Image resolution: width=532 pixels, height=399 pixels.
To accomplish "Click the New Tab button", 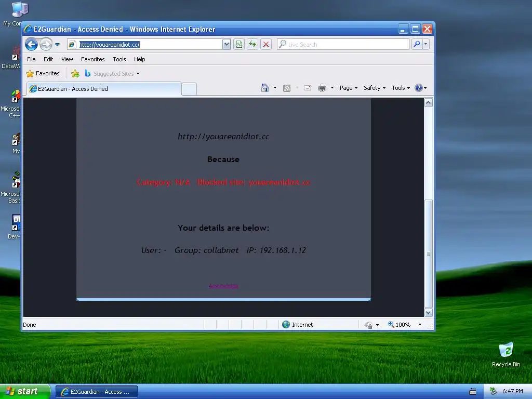I will click(x=189, y=89).
